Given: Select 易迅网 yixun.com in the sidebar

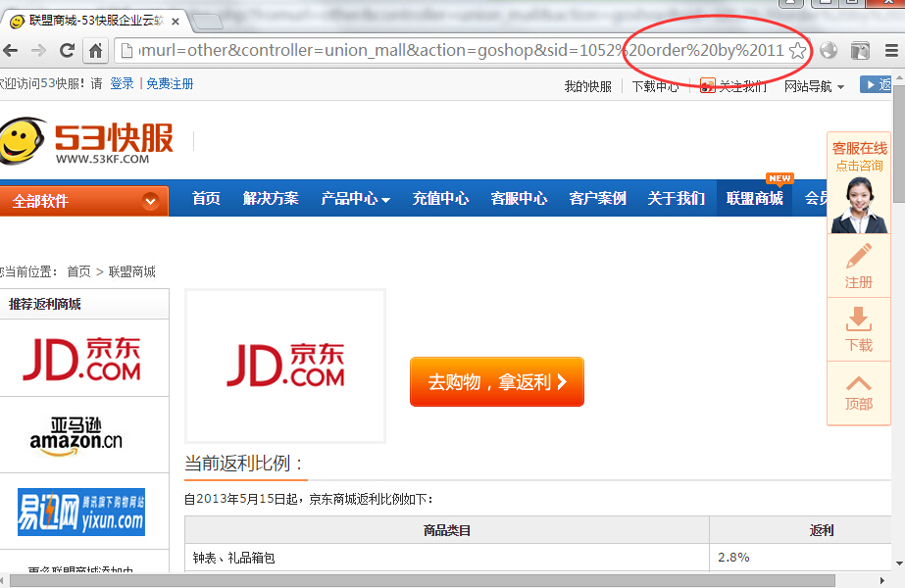Looking at the screenshot, I should click(x=80, y=513).
